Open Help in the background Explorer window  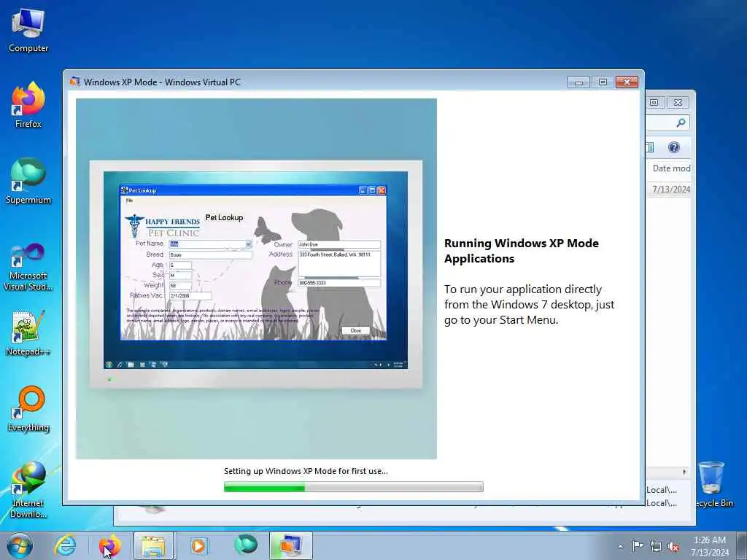pos(673,147)
